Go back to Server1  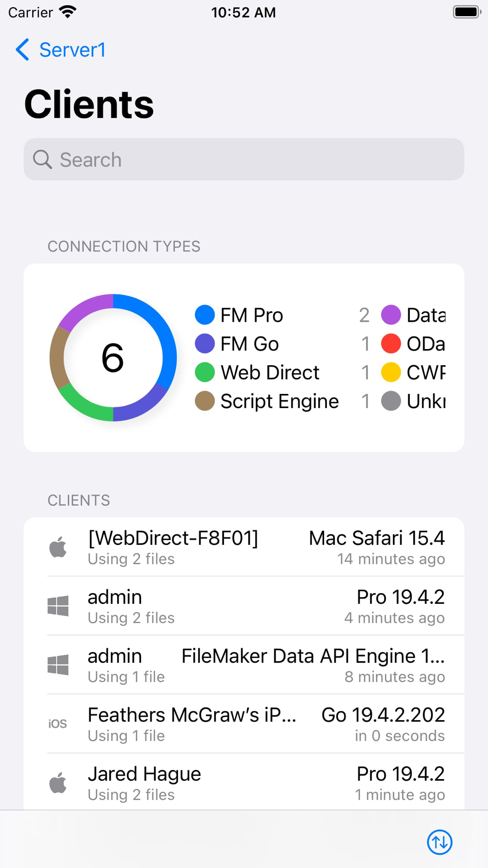(71, 50)
